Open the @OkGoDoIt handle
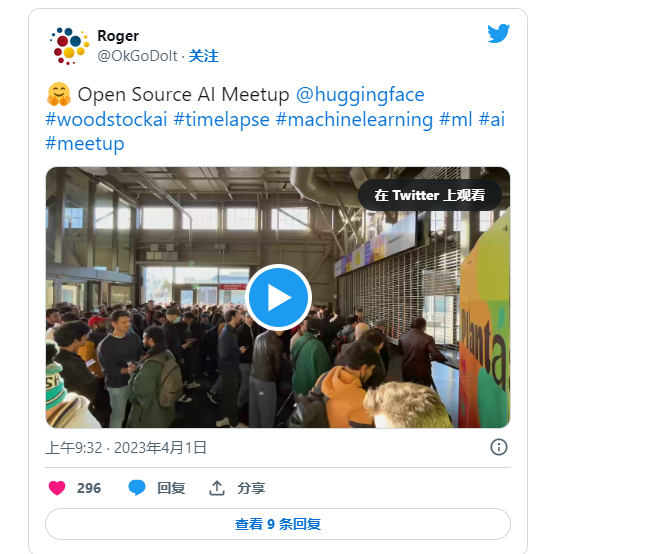Screen dimensions: 672x554 coord(137,56)
